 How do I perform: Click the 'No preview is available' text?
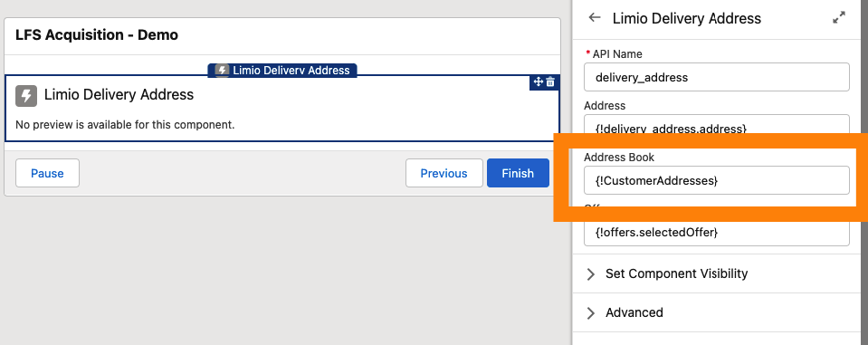[125, 125]
